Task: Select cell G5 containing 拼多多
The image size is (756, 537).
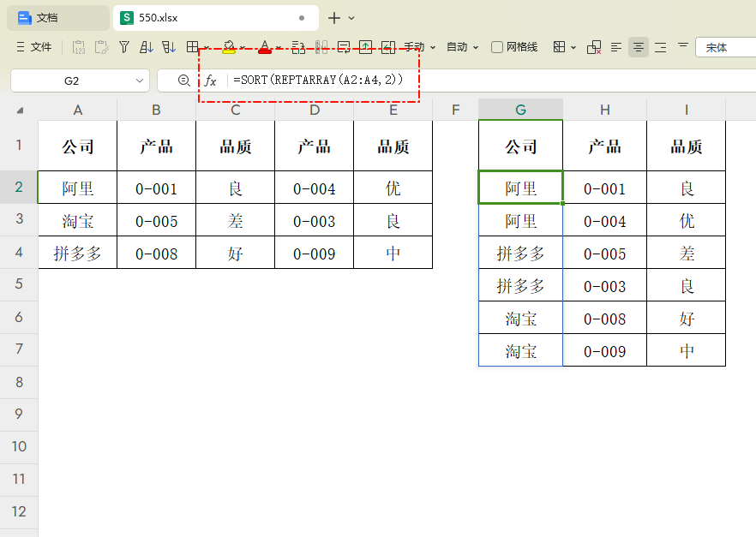Action: (521, 285)
